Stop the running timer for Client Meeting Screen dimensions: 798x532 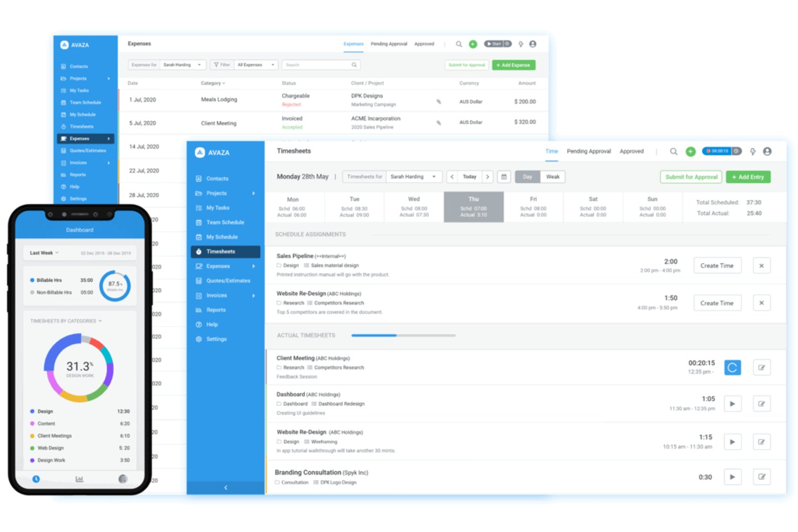tap(732, 368)
